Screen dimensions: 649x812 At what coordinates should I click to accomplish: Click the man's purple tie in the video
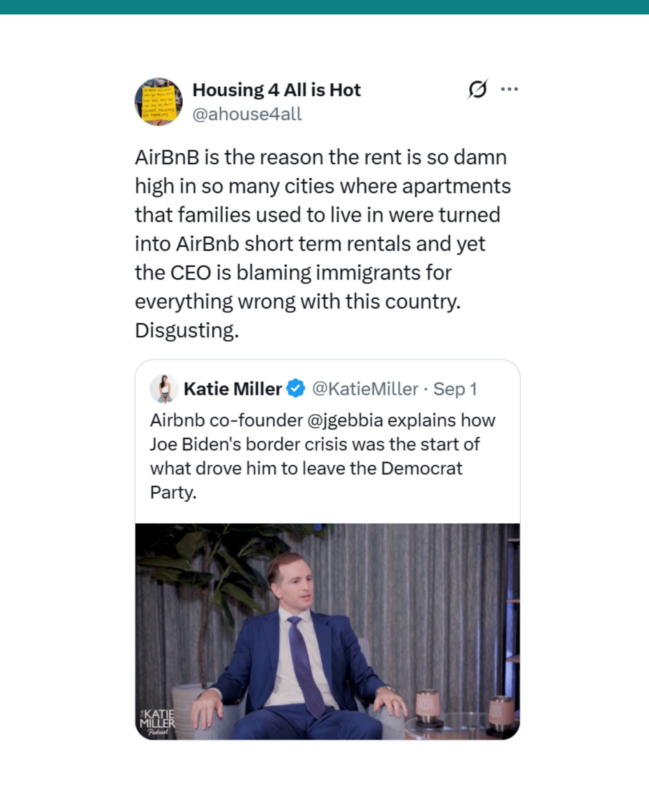click(303, 666)
